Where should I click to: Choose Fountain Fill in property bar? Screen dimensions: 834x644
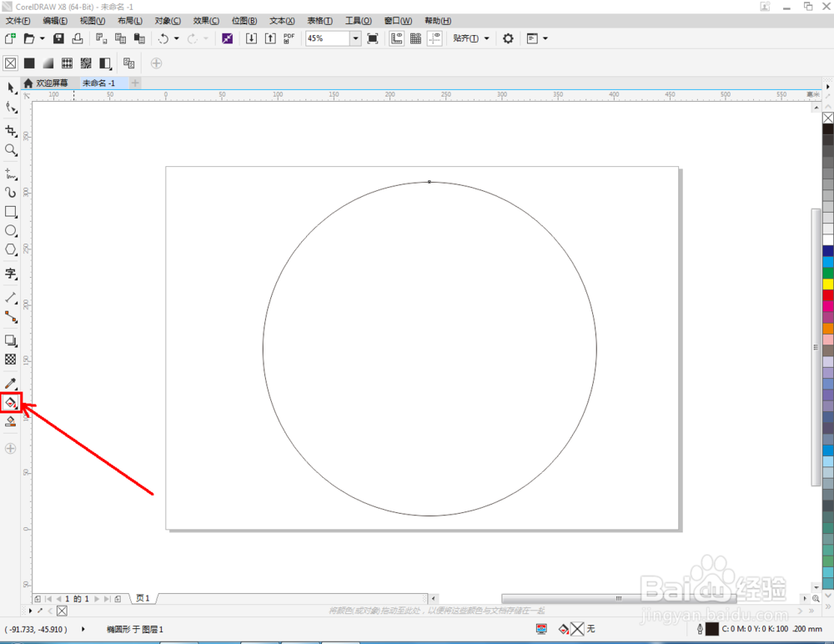click(x=48, y=63)
